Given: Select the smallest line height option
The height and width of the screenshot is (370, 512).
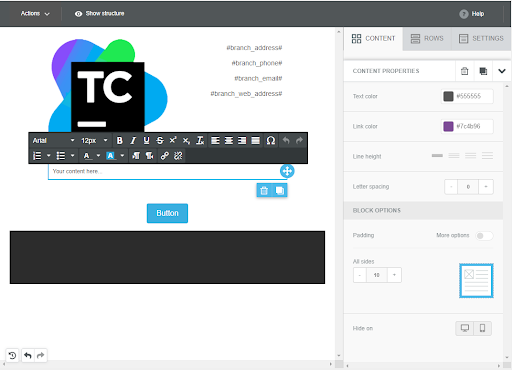Looking at the screenshot, I should point(437,156).
